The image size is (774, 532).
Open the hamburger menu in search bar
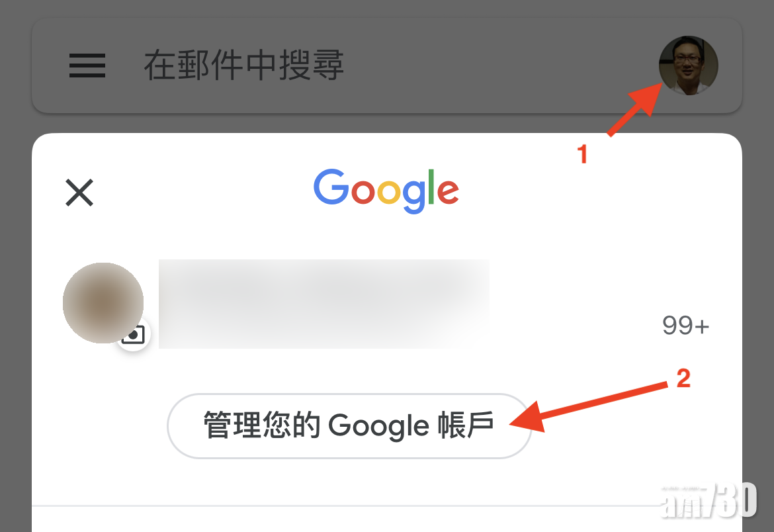tap(87, 66)
